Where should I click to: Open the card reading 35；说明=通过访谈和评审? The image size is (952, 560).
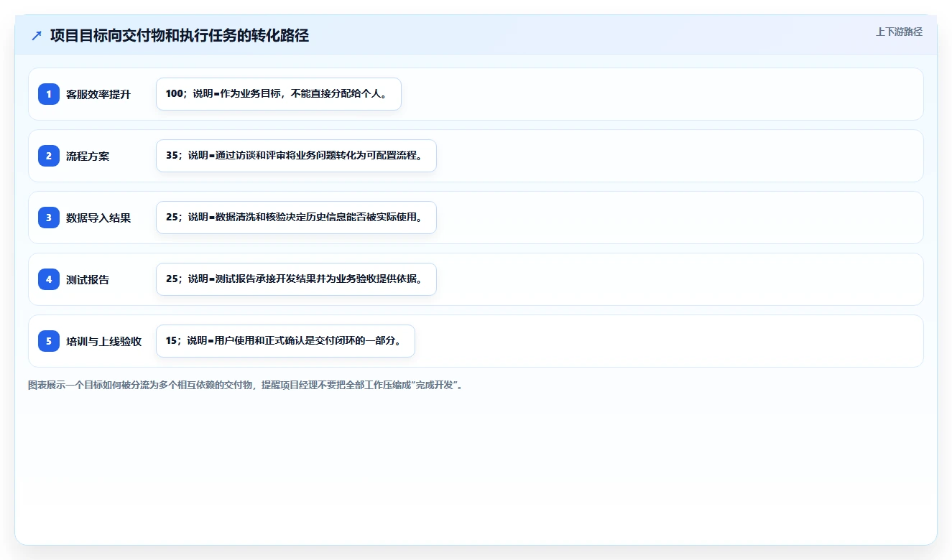pos(296,156)
